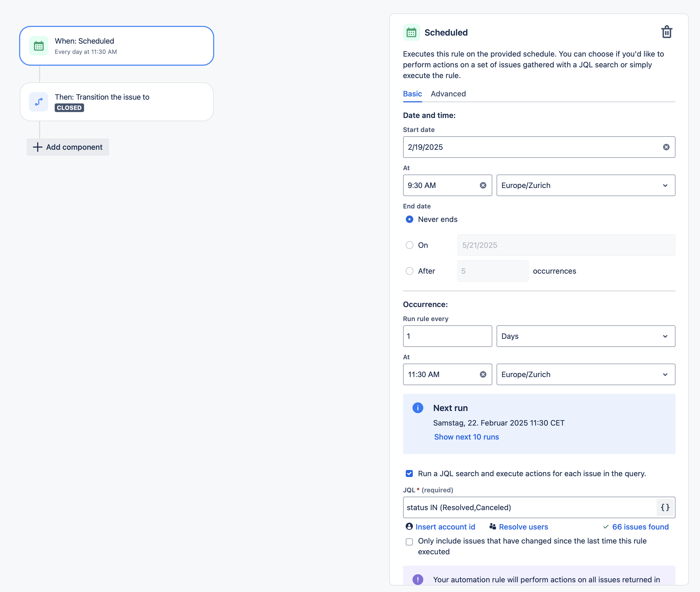The height and width of the screenshot is (592, 700).
Task: Delete the Scheduled trigger via trash icon
Action: (x=666, y=32)
